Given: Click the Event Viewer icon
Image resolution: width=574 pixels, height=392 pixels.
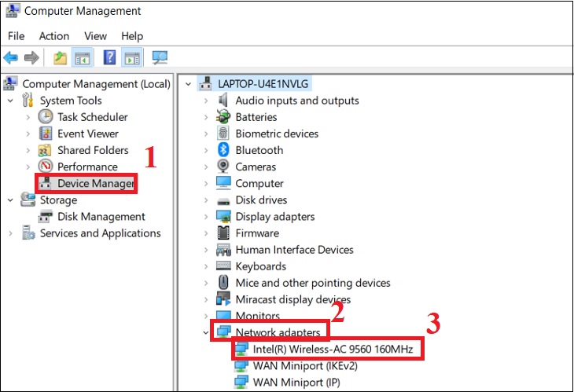Looking at the screenshot, I should [46, 134].
